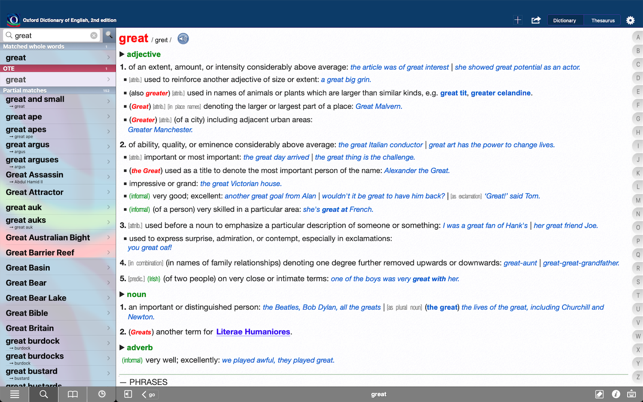The height and width of the screenshot is (402, 643).
Task: Open the note edit icon at the bottom right
Action: pyautogui.click(x=599, y=394)
